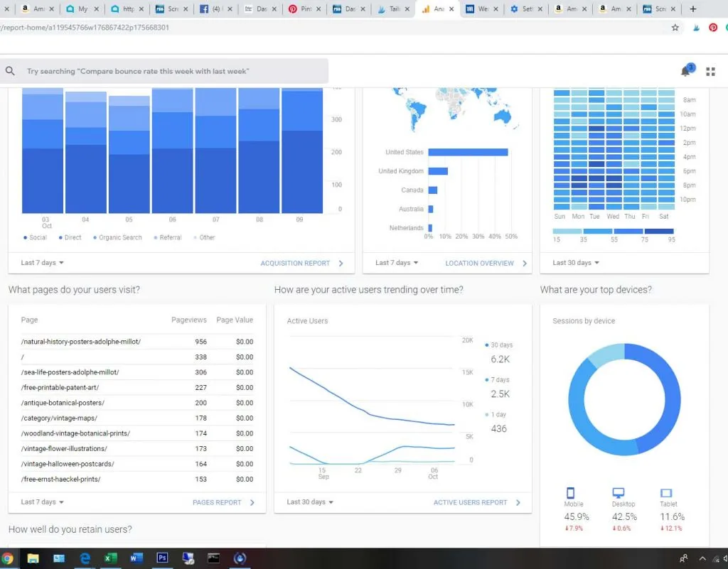Open the Acquisition Report link
The image size is (728, 569).
coord(301,263)
